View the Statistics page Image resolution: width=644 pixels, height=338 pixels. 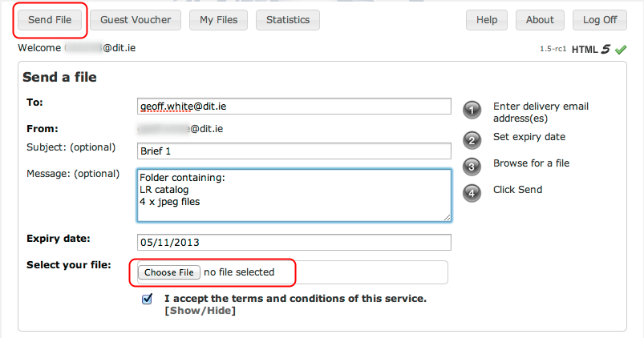(288, 20)
